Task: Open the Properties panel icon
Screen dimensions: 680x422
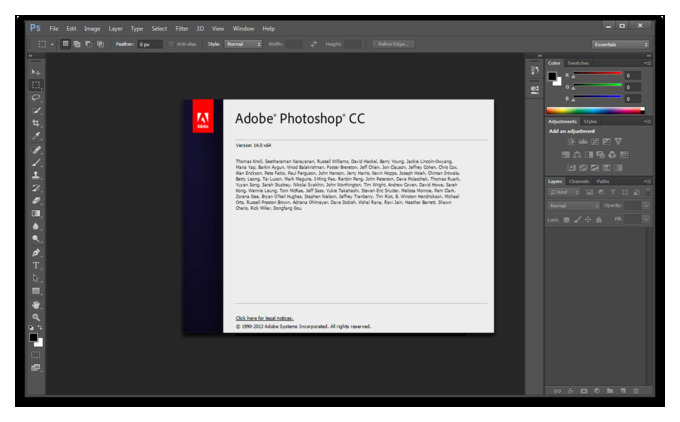Action: click(535, 89)
